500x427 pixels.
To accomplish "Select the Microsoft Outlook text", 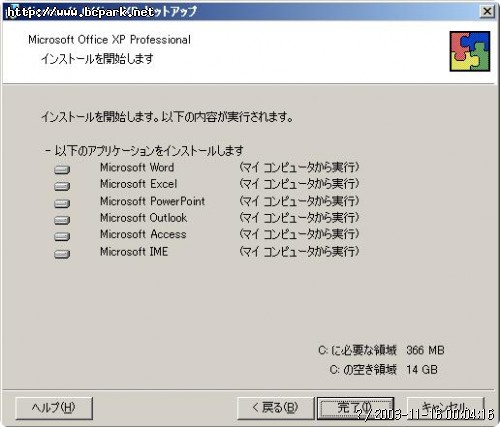I will [x=143, y=218].
